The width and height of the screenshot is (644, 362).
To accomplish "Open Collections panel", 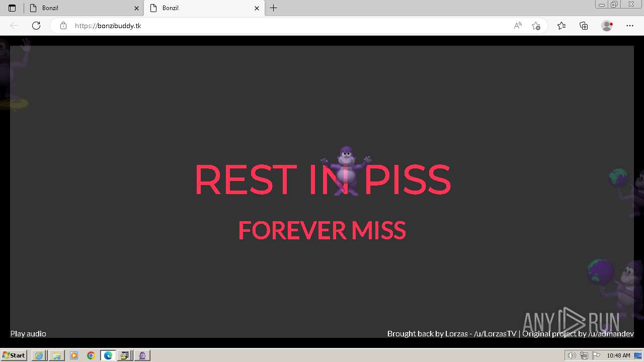I will tap(584, 26).
